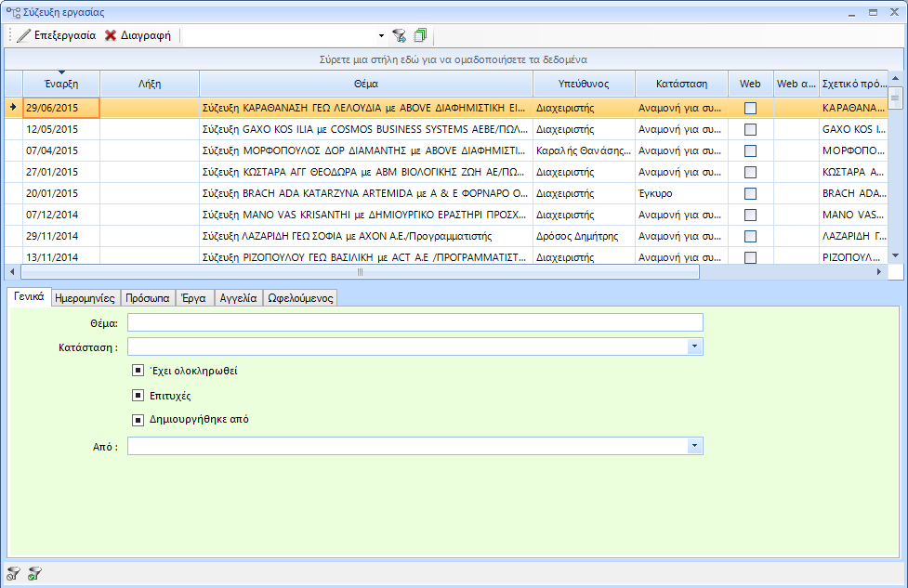The height and width of the screenshot is (588, 908).
Task: Click the red X Διαγραφή delete icon
Action: (x=111, y=35)
